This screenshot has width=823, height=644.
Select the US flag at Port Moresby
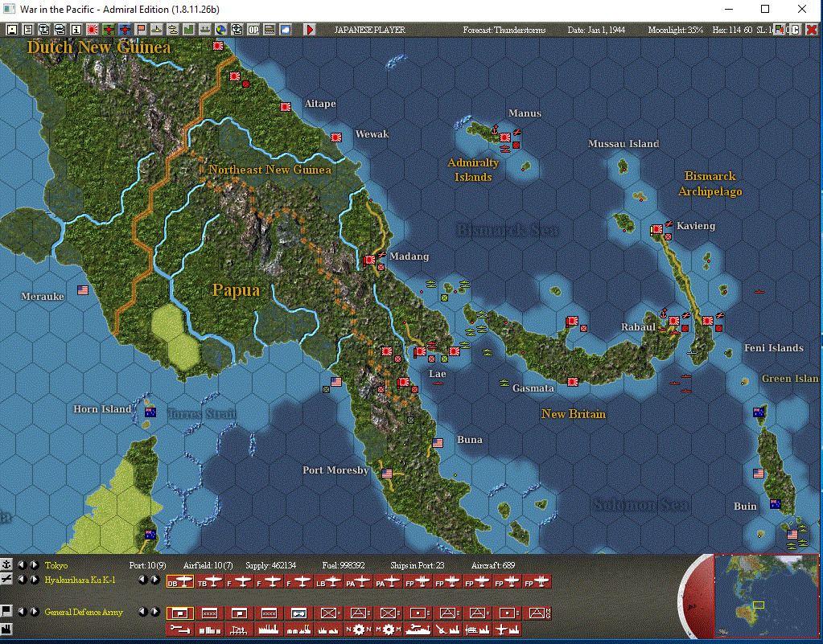tap(387, 473)
